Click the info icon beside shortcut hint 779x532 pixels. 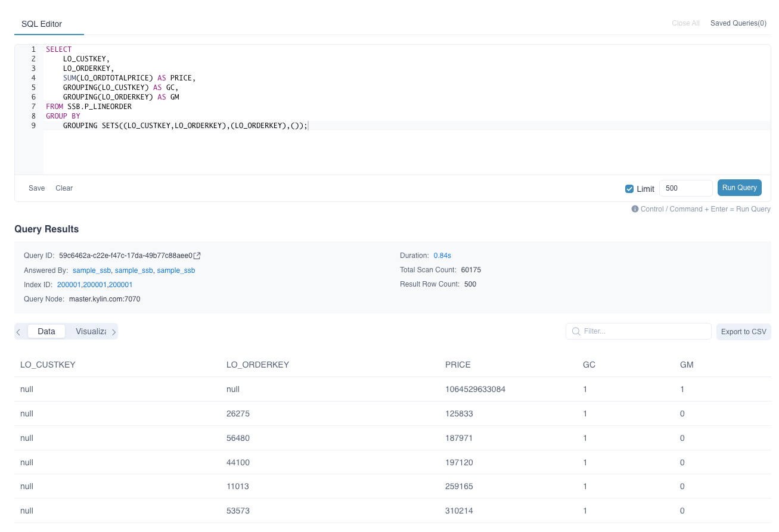(x=635, y=209)
